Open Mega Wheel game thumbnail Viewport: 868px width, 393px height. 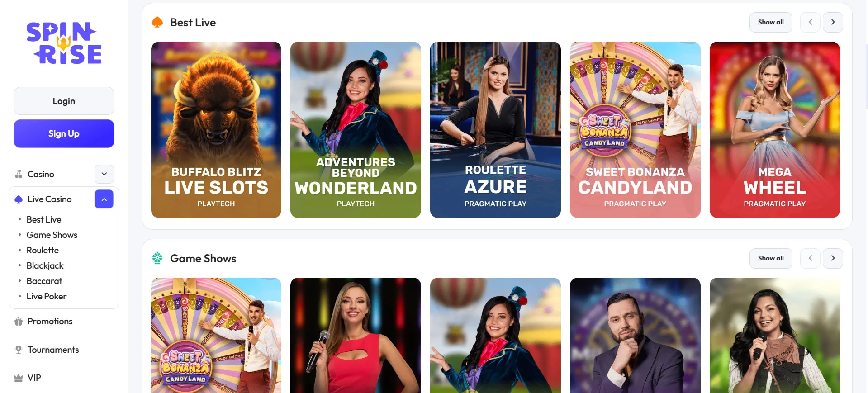point(774,130)
